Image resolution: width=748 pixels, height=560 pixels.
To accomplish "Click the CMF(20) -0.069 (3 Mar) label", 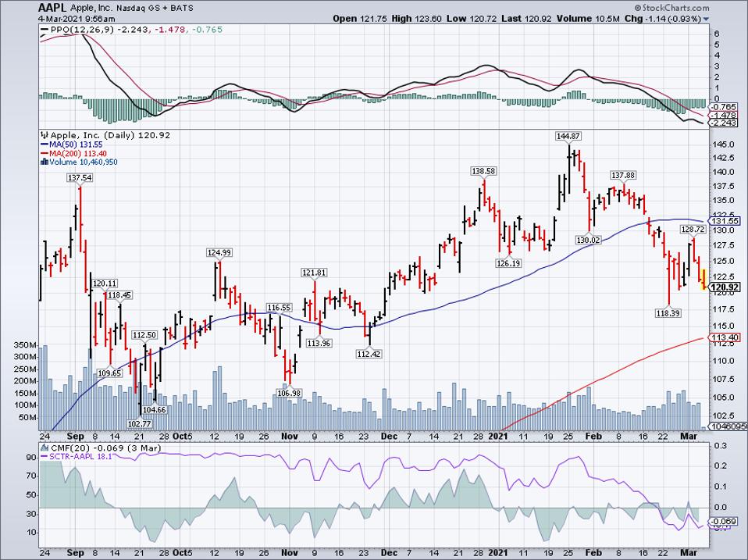I will (105, 448).
